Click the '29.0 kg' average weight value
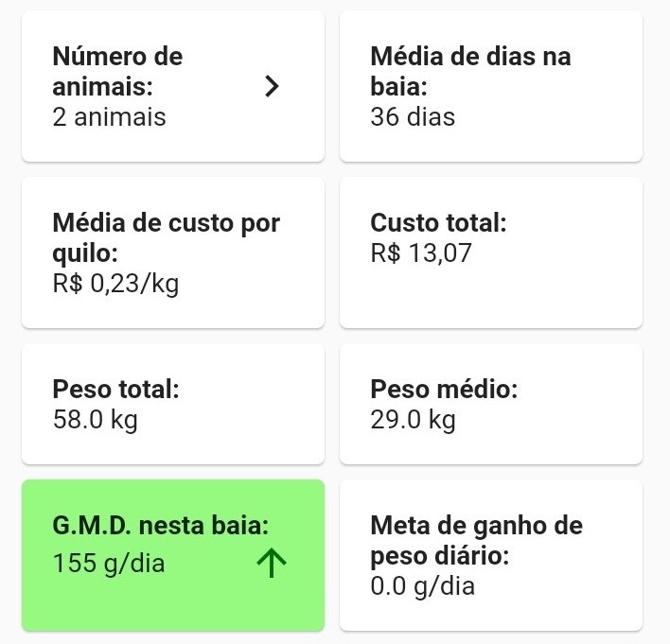The image size is (670, 644). pos(413,420)
